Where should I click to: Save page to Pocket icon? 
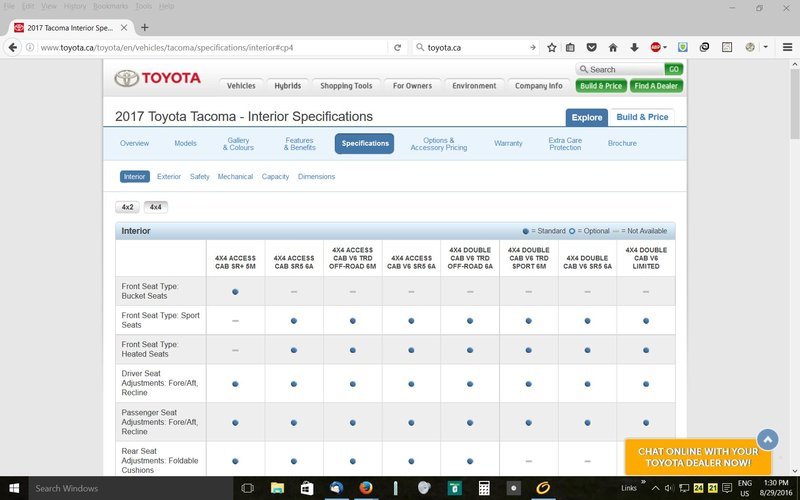[x=591, y=47]
